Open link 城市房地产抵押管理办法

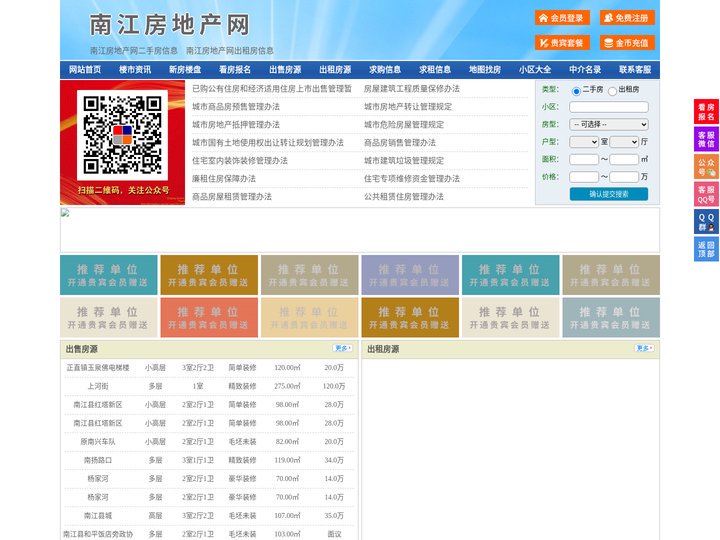click(236, 124)
